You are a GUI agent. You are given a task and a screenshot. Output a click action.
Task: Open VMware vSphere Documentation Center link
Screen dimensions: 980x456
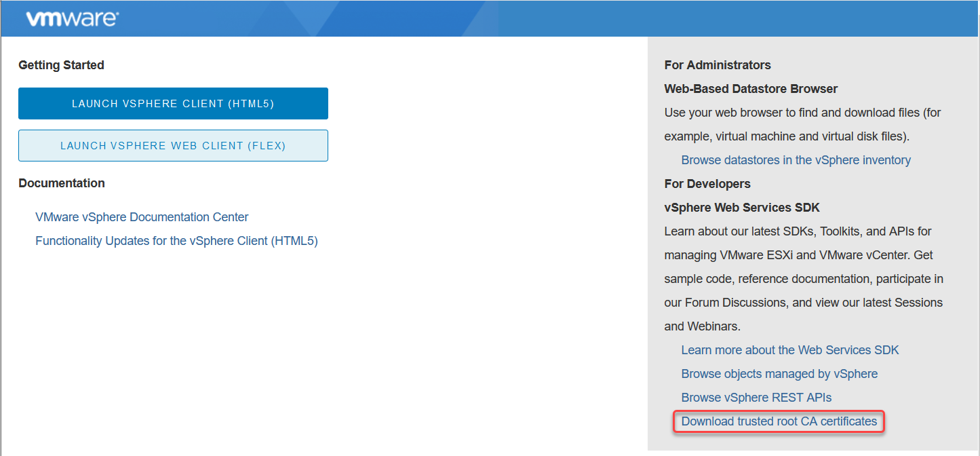(x=142, y=217)
